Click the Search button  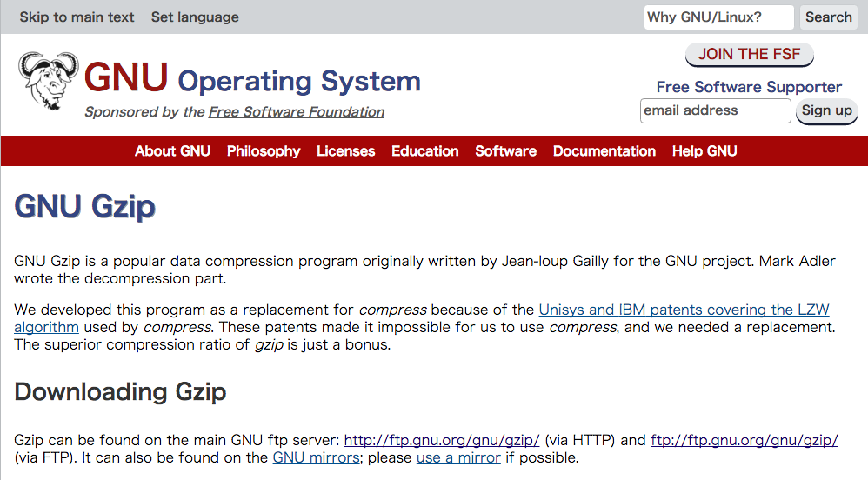pos(828,17)
